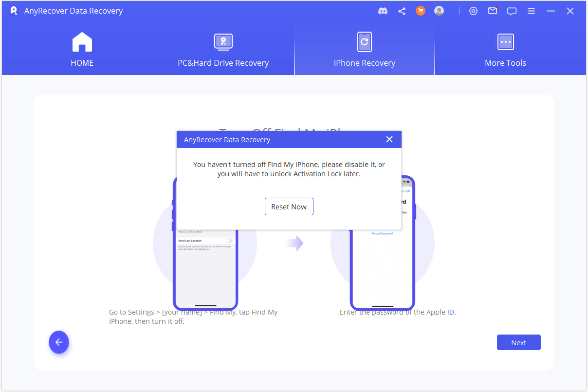Go back using the round arrow button
The image size is (588, 392).
tap(59, 342)
